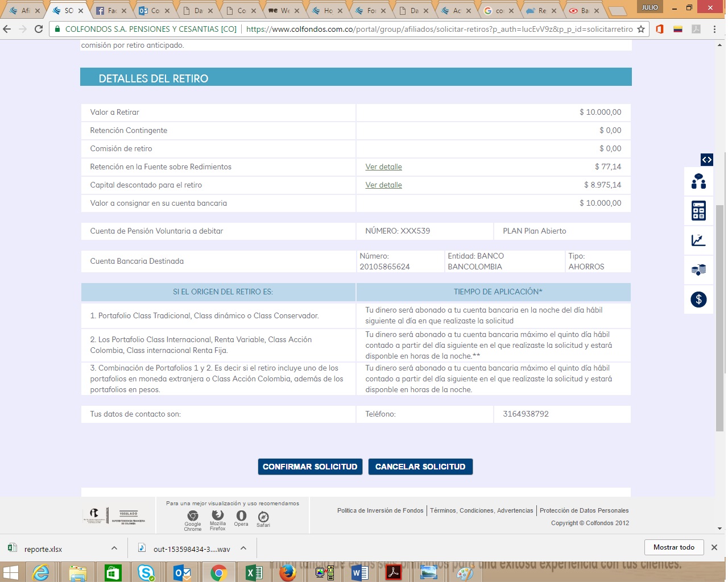The image size is (728, 582).
Task: Expand options for reporte.xlsx download
Action: 114,548
